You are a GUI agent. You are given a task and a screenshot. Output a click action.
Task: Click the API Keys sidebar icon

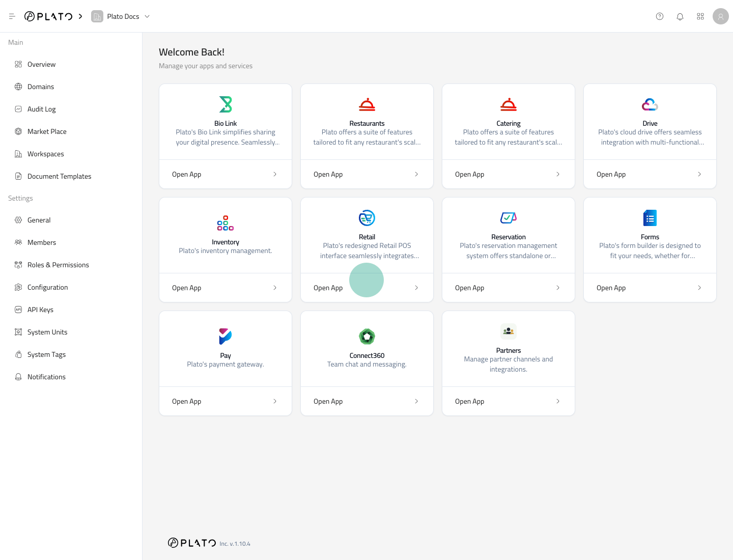click(x=18, y=310)
